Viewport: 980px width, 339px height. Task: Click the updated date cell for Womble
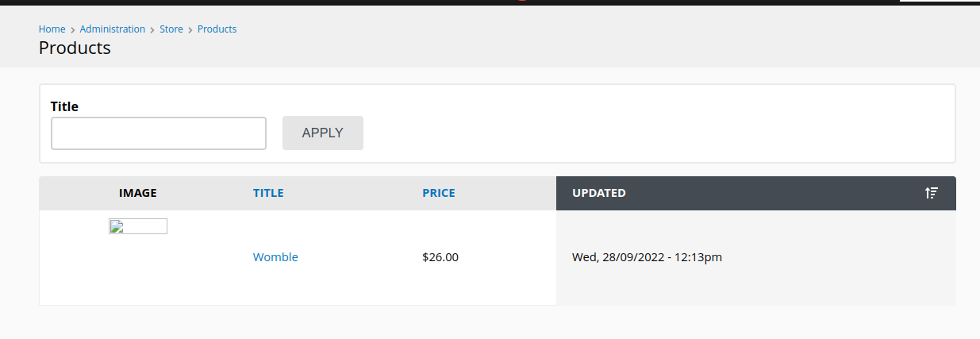pyautogui.click(x=647, y=257)
